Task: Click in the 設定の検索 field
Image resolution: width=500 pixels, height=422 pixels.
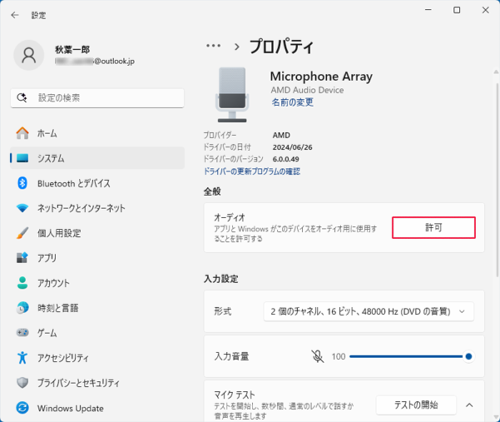Action: point(97,98)
